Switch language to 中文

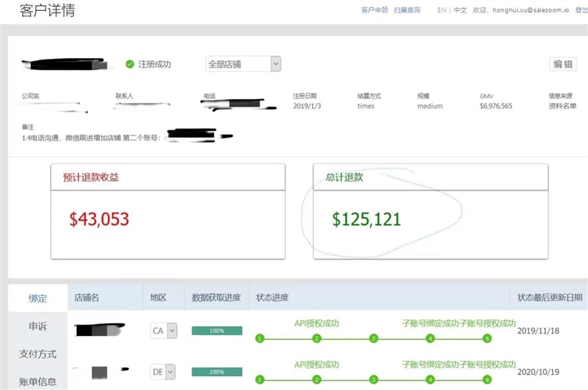pos(460,9)
